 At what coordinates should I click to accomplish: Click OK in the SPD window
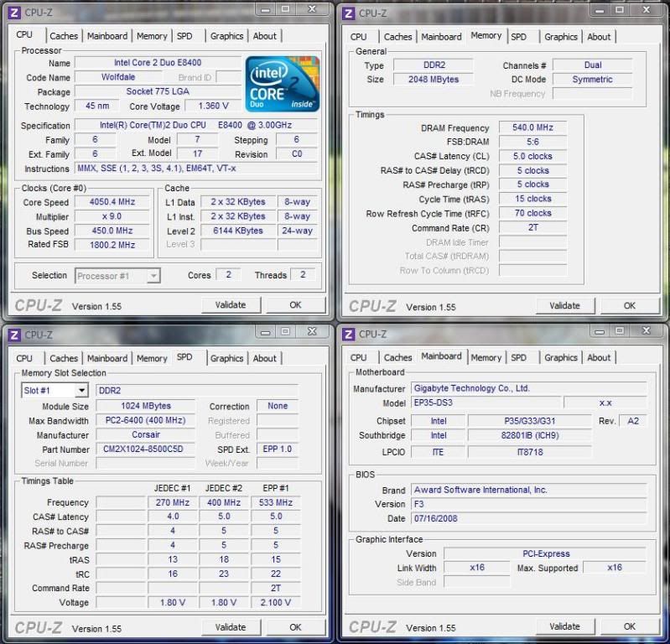coord(296,627)
